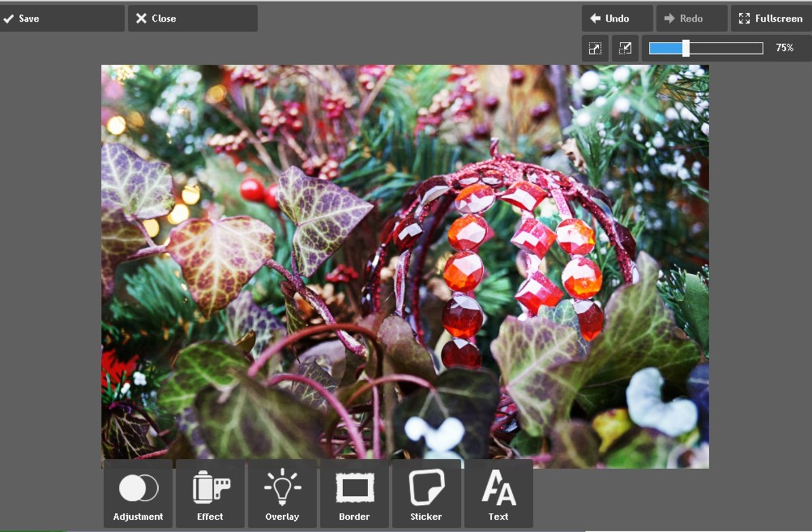The height and width of the screenshot is (532, 812).
Task: Fit the image to screen
Action: tap(625, 48)
